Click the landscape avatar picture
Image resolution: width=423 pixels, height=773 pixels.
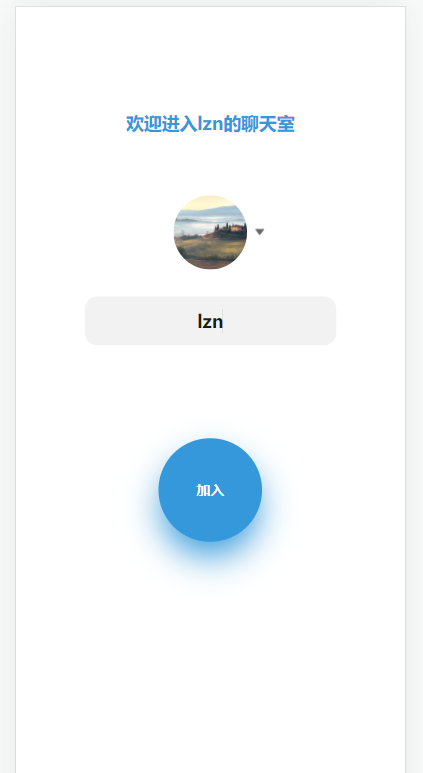tap(210, 232)
